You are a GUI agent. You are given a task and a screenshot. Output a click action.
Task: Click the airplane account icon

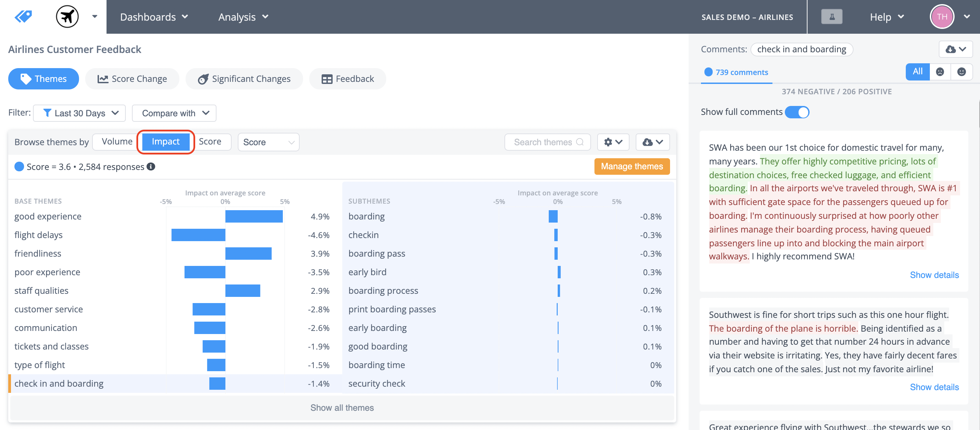tap(67, 17)
